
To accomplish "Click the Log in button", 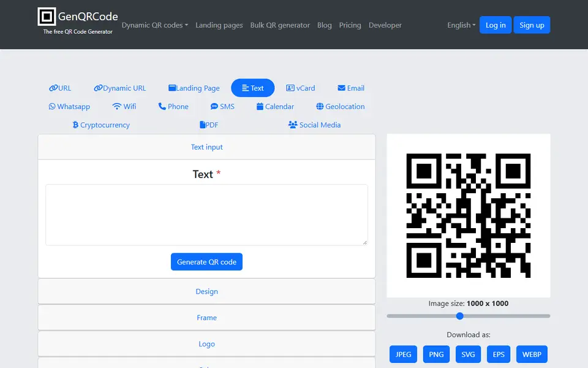I will [x=496, y=25].
